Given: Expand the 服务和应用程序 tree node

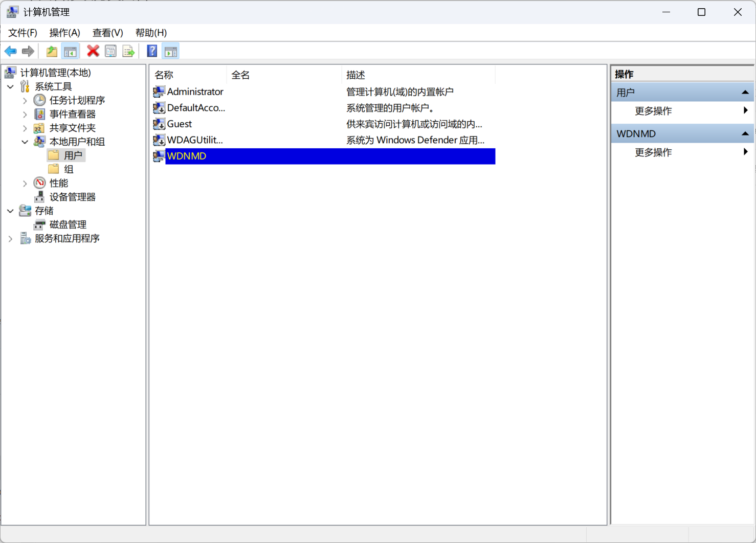Looking at the screenshot, I should pos(10,238).
